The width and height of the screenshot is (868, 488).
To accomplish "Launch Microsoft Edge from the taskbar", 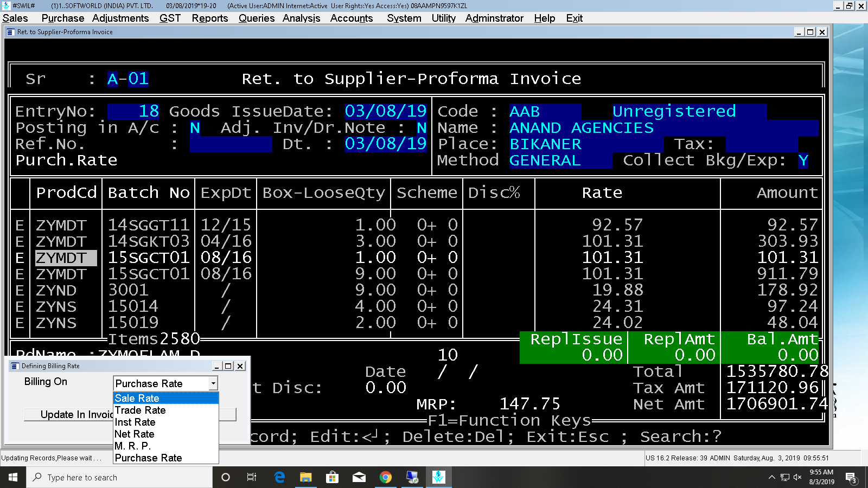I will point(279,477).
